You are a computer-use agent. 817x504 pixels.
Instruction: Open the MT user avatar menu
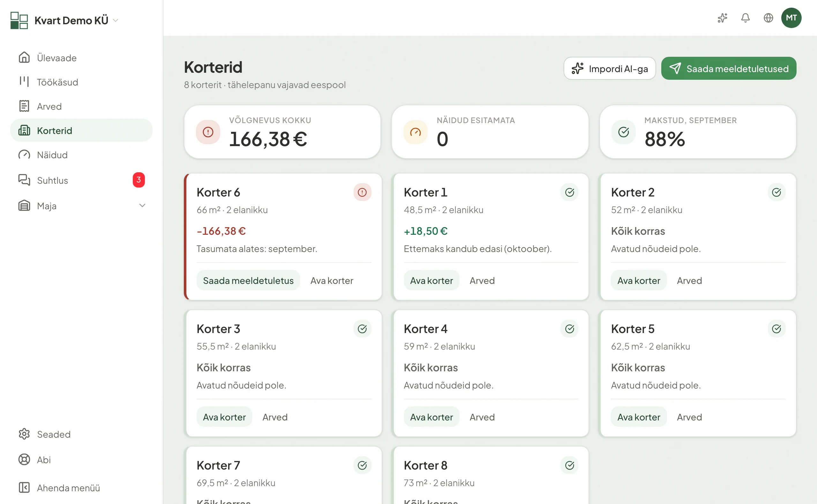click(x=791, y=18)
